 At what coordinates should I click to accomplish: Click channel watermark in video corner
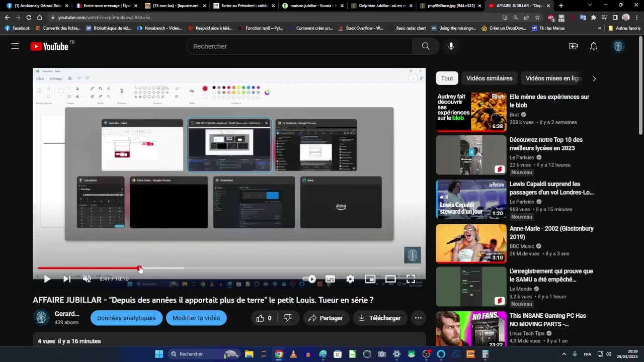point(413,255)
